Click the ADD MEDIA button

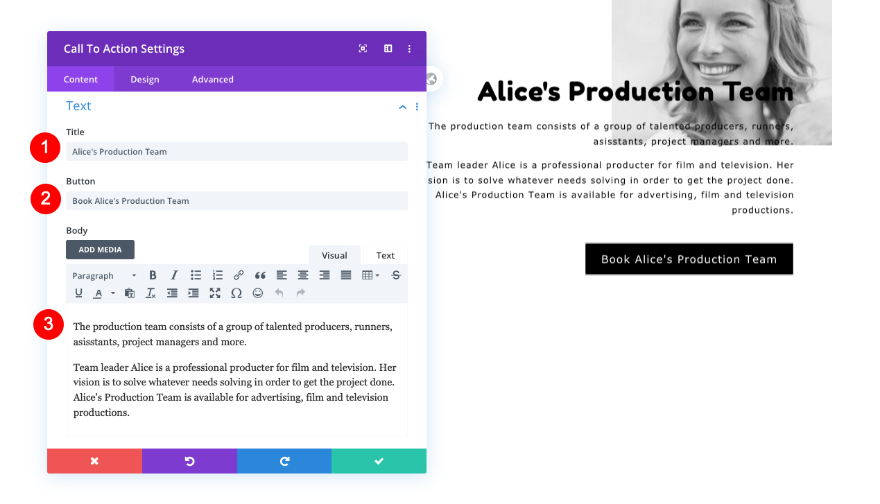tap(100, 250)
